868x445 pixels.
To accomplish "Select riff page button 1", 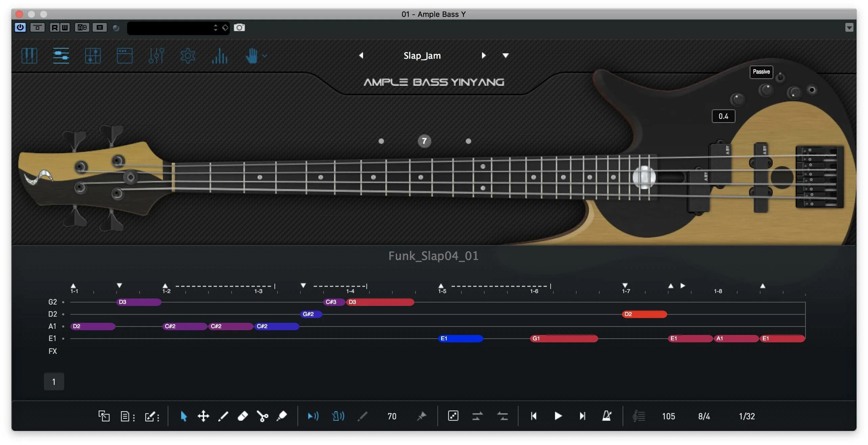I will pos(54,382).
